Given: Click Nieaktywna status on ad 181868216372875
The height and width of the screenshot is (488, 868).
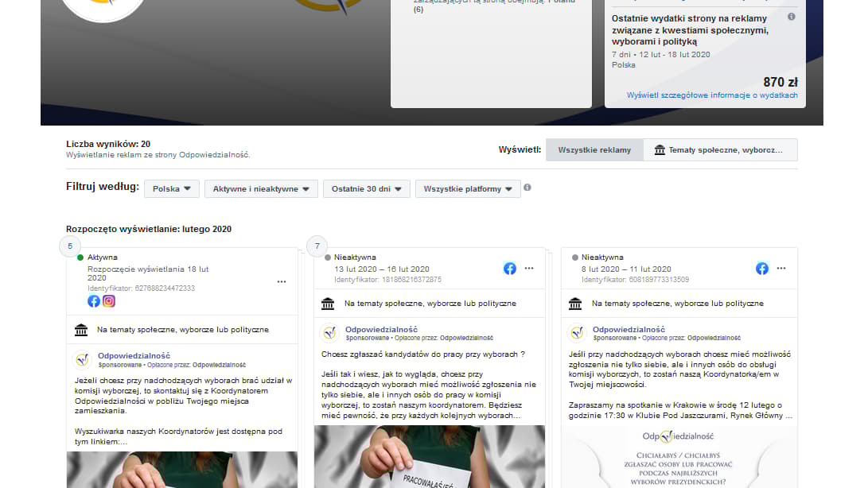Looking at the screenshot, I should (355, 258).
